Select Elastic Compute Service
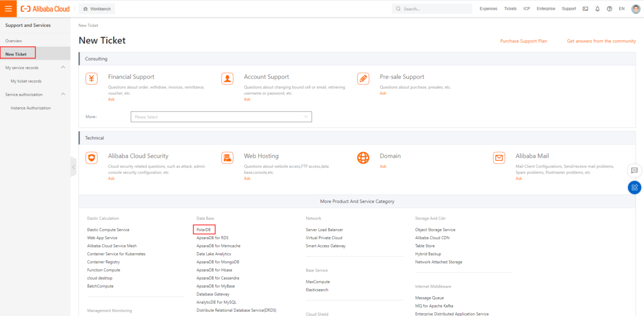The width and height of the screenshot is (644, 316). 108,230
